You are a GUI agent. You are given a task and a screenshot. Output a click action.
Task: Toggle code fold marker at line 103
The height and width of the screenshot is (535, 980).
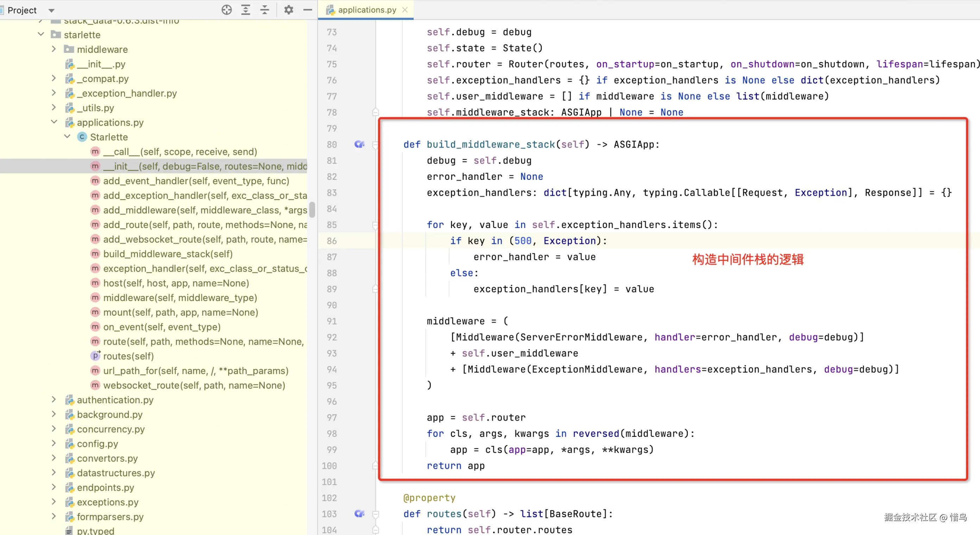point(376,514)
